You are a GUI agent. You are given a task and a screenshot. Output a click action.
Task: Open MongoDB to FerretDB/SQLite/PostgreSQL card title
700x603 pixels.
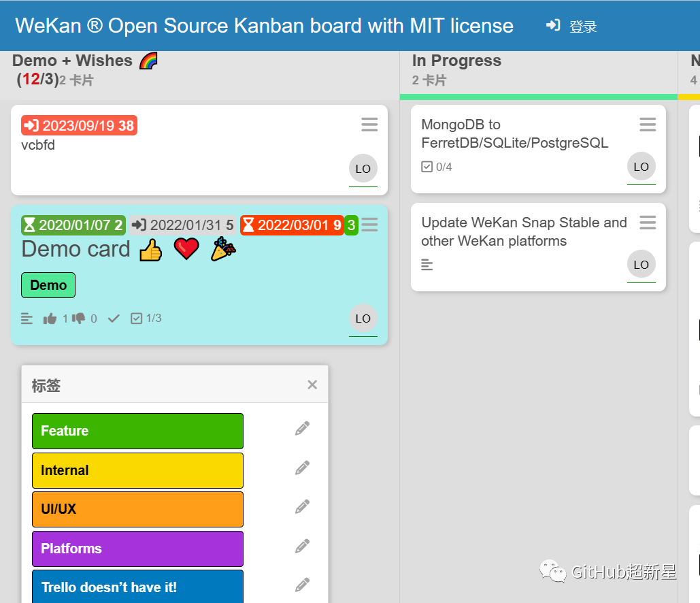[x=515, y=133]
